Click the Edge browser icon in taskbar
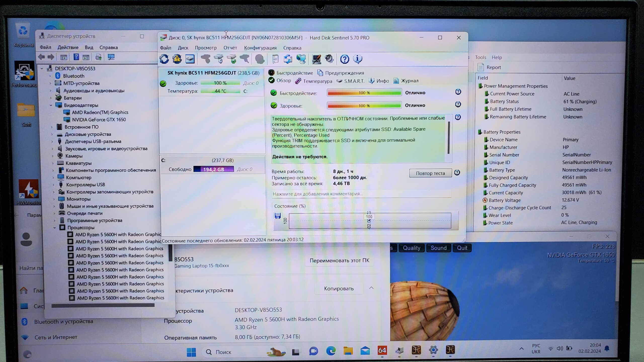Viewport: 644px width, 362px height. tap(331, 350)
